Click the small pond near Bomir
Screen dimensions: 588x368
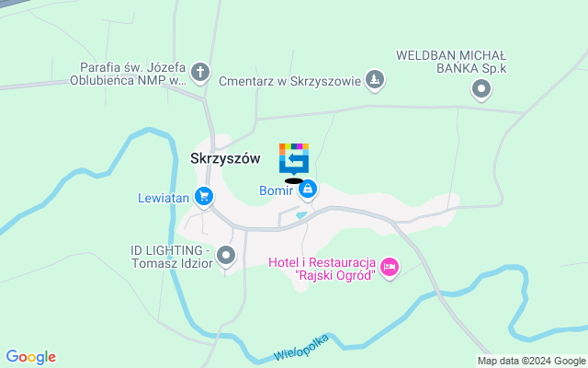coord(301,215)
